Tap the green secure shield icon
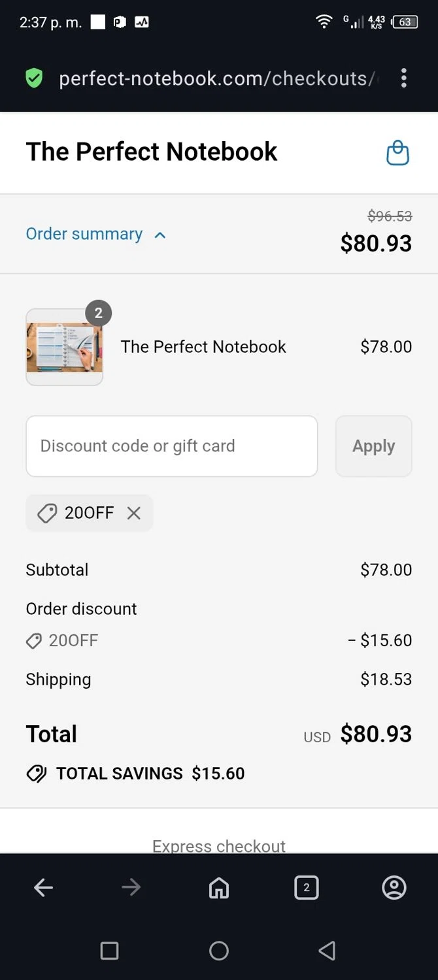The height and width of the screenshot is (980, 438). coord(34,79)
